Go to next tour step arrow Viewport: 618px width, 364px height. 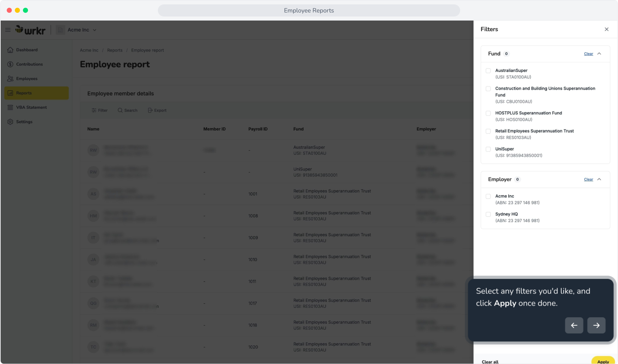596,325
